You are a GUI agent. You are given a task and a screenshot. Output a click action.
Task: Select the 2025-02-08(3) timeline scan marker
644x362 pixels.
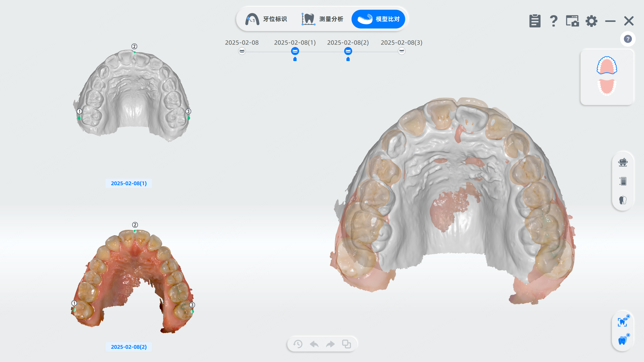coord(402,51)
